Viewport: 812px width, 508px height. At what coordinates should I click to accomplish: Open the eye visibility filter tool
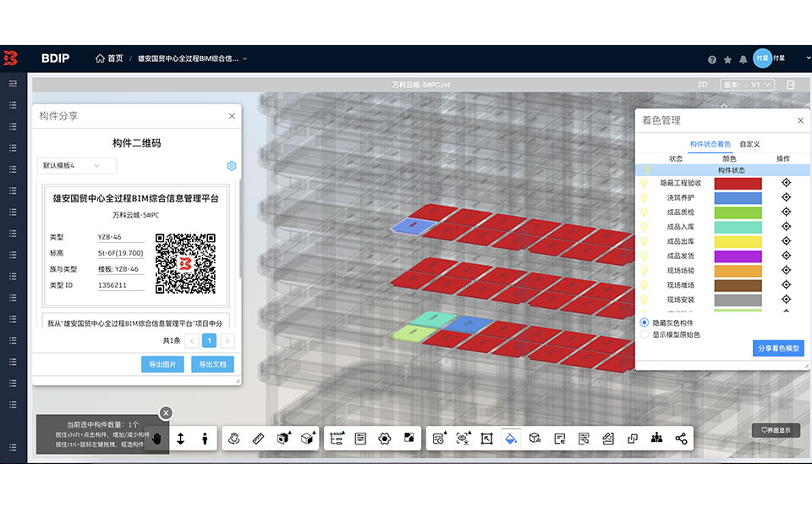[x=463, y=439]
